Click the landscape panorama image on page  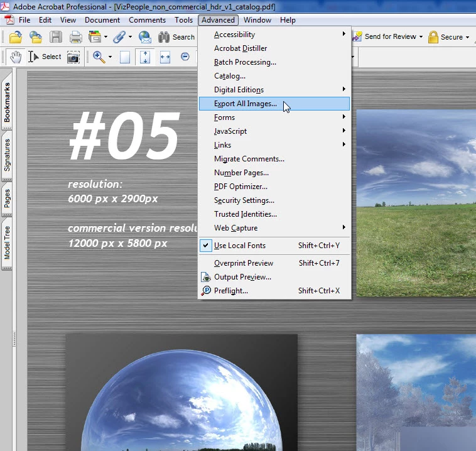pyautogui.click(x=416, y=203)
